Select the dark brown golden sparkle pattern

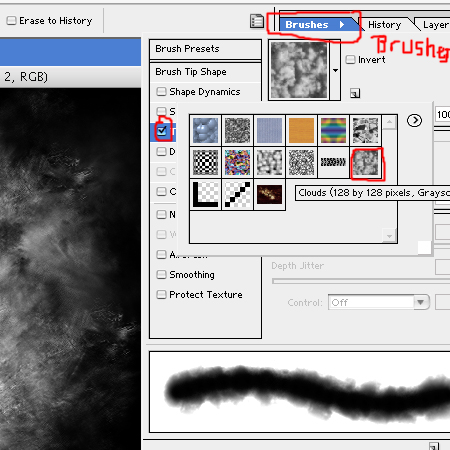[x=269, y=194]
